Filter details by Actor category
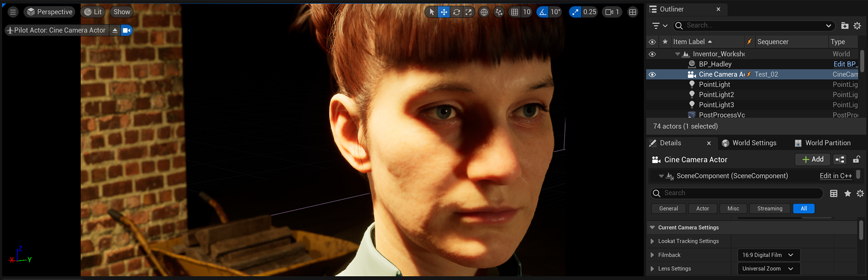 click(702, 209)
